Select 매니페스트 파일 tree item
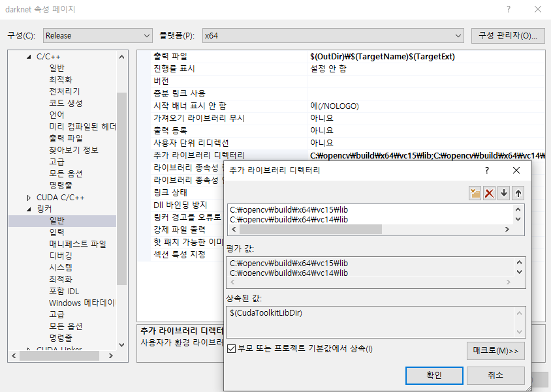 coord(78,244)
